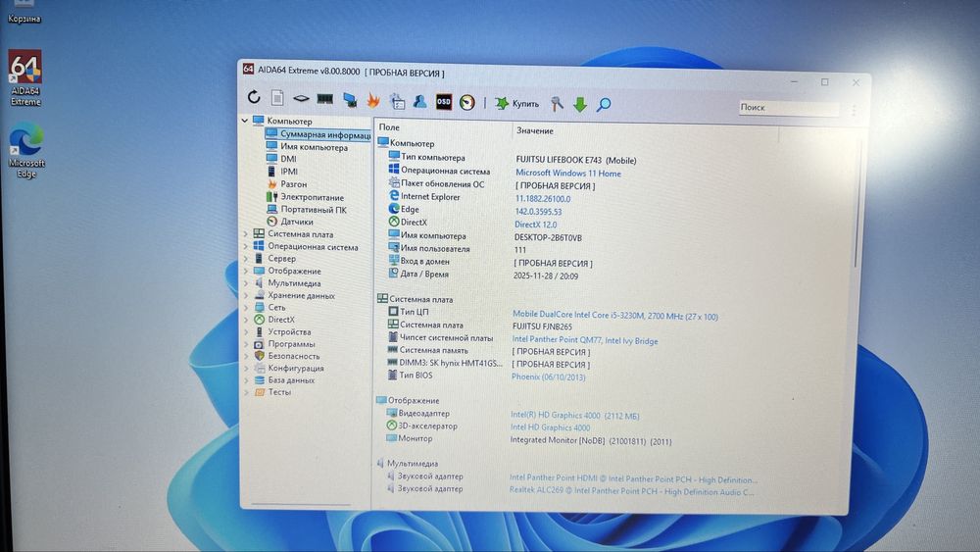This screenshot has width=980, height=552.
Task: Collapse the Компьютер tree node
Action: pos(245,120)
